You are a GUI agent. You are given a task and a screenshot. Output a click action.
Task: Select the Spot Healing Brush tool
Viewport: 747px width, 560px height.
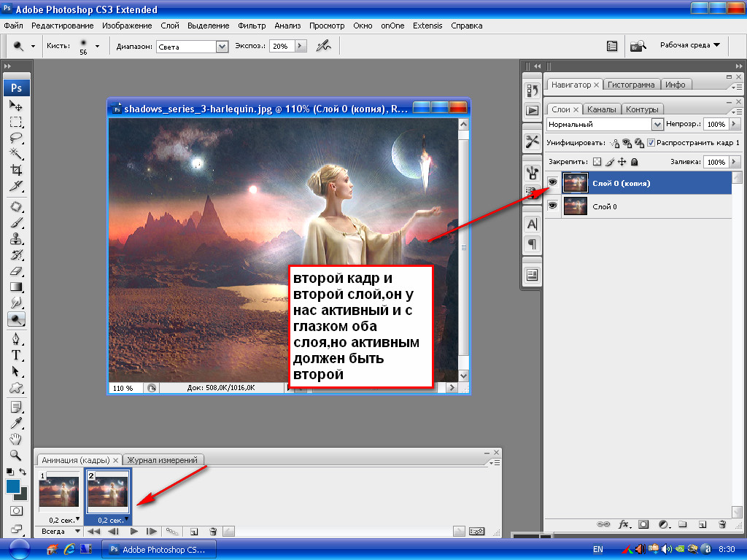16,206
